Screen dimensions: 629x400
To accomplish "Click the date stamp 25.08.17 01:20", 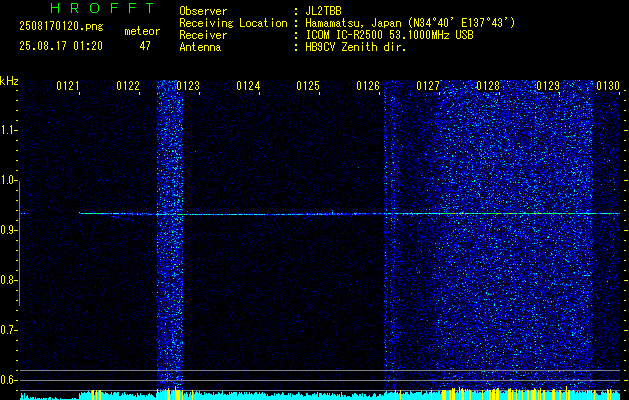I will pyautogui.click(x=61, y=46).
